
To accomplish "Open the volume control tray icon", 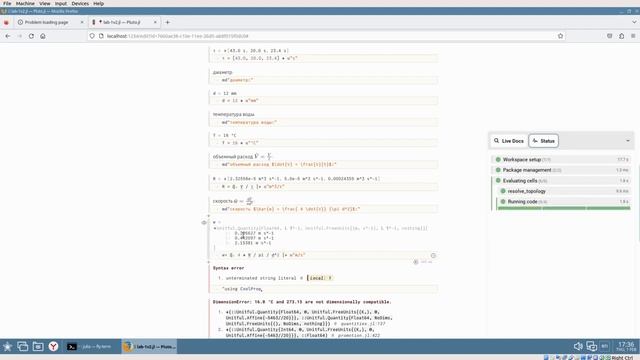I will click(x=578, y=347).
